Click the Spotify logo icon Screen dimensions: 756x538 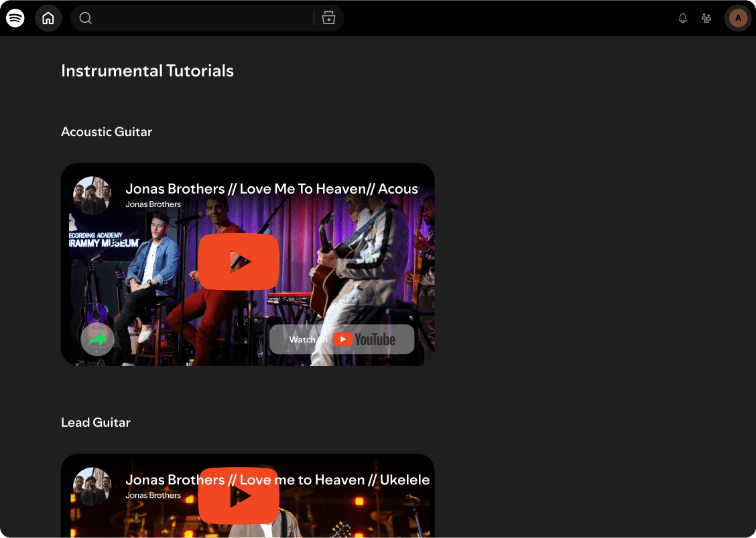point(15,18)
